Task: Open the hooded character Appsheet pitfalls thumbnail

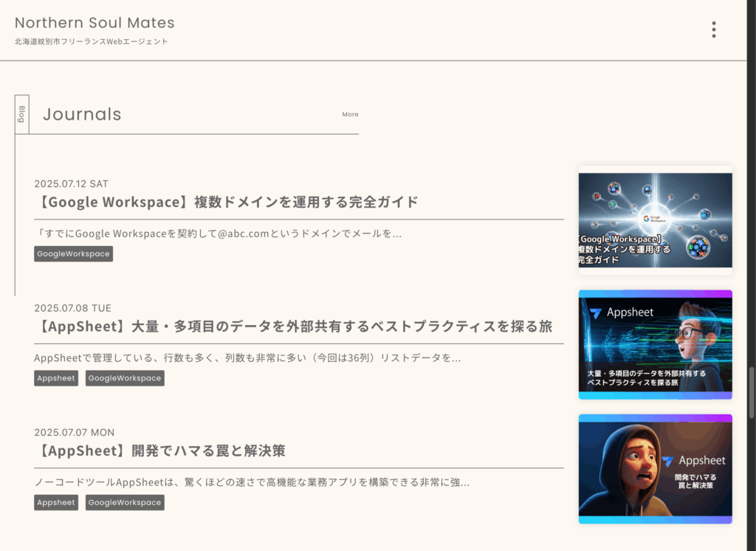Action: (656, 469)
